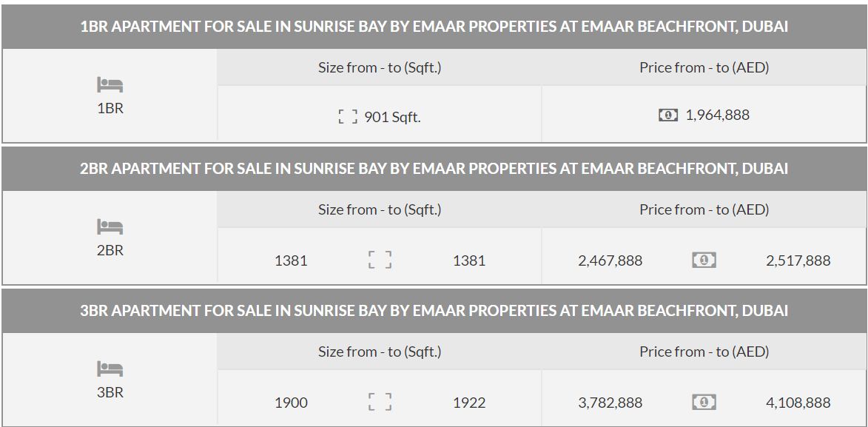Click the money icon beside 1,964,888
The height and width of the screenshot is (427, 868).
coord(667,115)
